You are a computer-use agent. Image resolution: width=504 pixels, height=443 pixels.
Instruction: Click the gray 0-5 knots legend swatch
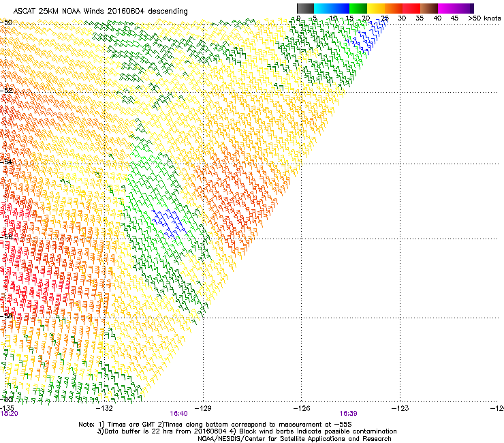[x=305, y=8]
